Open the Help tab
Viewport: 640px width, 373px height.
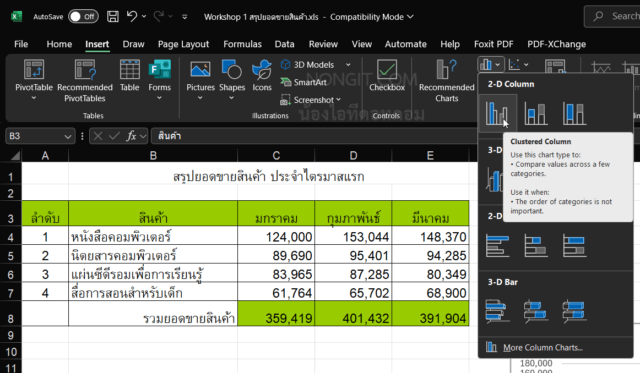450,44
